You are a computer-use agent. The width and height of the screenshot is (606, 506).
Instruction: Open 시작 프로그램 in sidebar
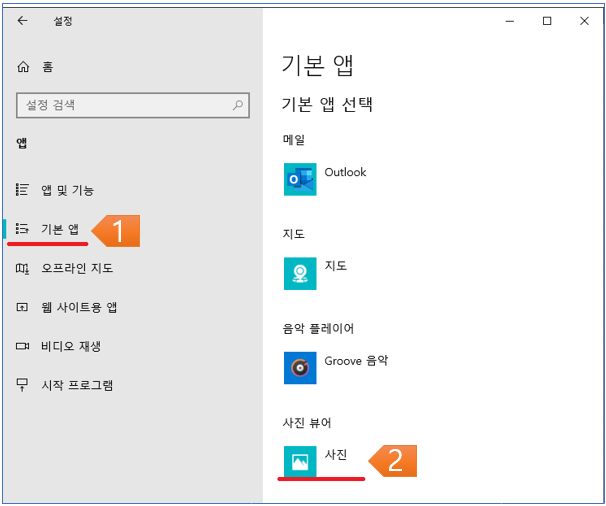[x=77, y=385]
